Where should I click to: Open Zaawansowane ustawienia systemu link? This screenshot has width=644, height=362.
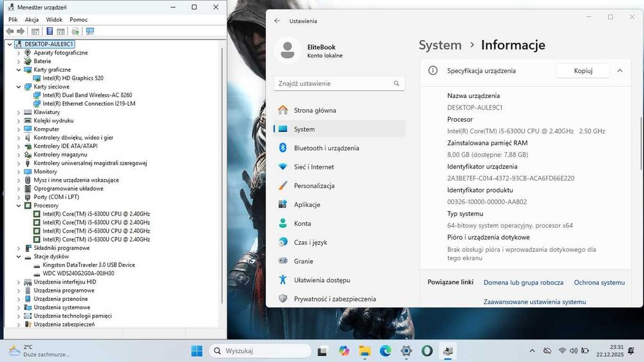(535, 301)
